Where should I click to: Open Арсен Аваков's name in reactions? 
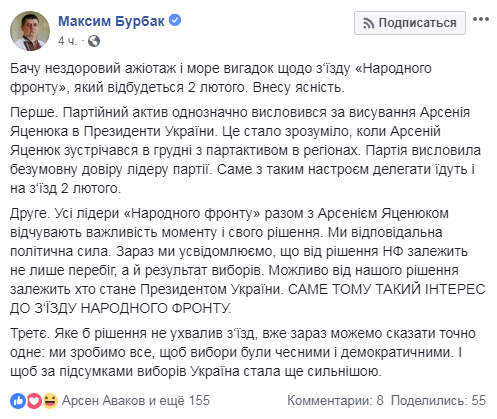[104, 401]
